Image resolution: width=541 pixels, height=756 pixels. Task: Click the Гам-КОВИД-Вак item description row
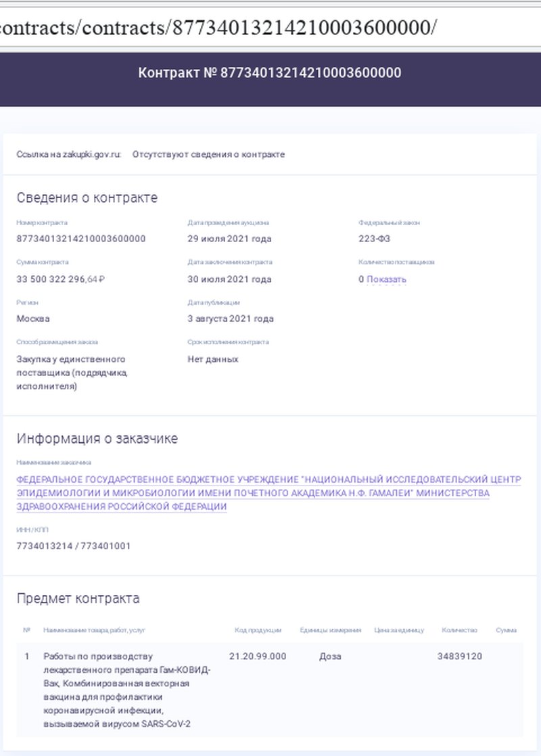(270, 690)
